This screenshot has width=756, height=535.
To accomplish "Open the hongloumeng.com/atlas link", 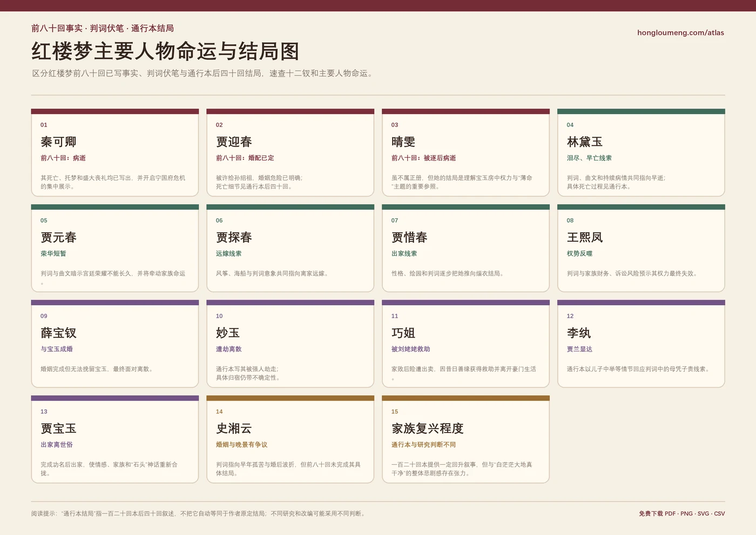I will click(680, 32).
